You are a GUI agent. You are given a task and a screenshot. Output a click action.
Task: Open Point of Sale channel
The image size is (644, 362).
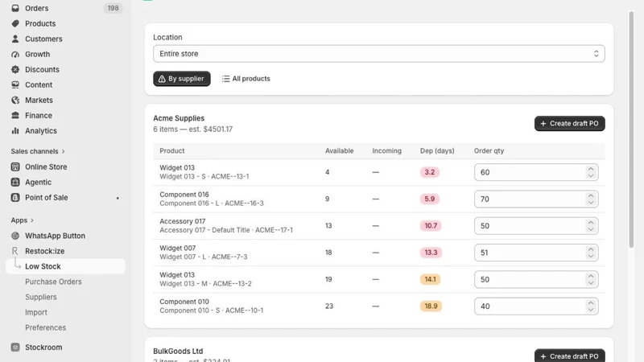coord(47,197)
